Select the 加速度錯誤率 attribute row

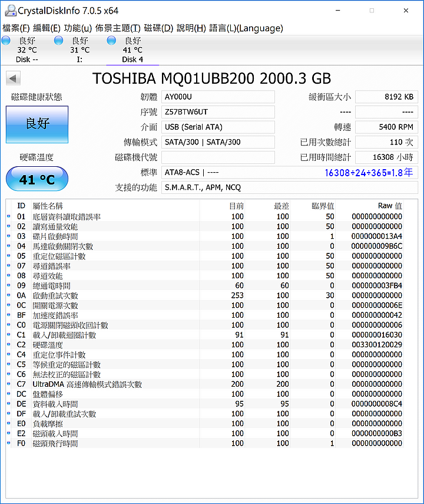click(x=204, y=315)
